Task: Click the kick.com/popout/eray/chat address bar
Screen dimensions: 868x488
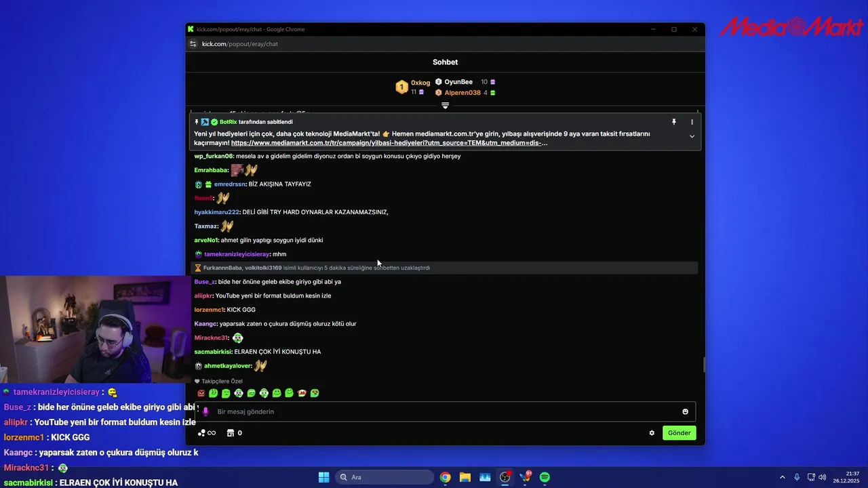Action: [240, 44]
